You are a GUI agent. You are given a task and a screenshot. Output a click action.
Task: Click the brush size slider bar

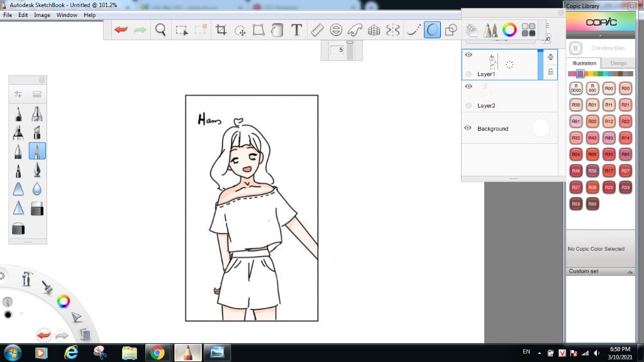(x=350, y=50)
